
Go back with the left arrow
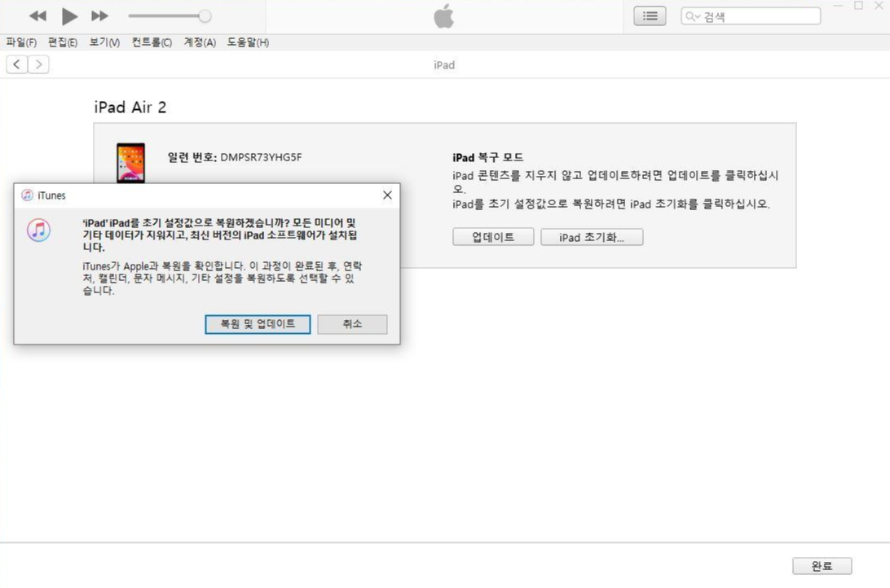coord(17,64)
